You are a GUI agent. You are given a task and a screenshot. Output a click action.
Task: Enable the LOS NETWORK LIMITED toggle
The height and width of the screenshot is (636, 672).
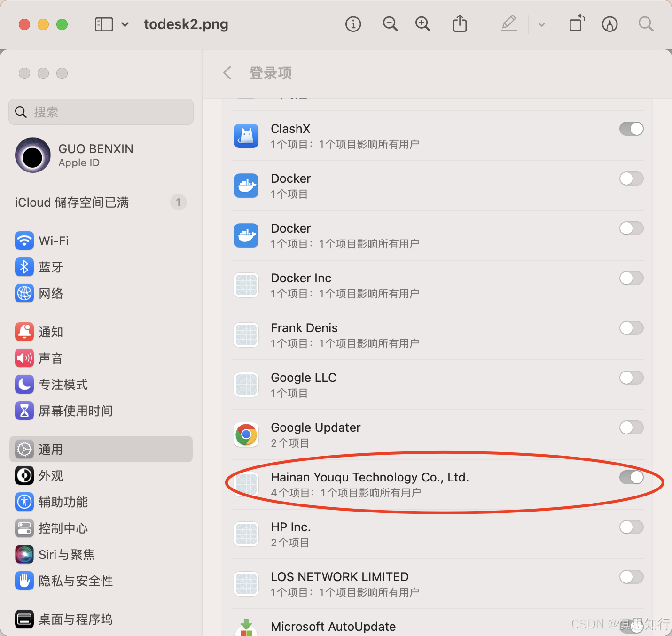point(631,577)
